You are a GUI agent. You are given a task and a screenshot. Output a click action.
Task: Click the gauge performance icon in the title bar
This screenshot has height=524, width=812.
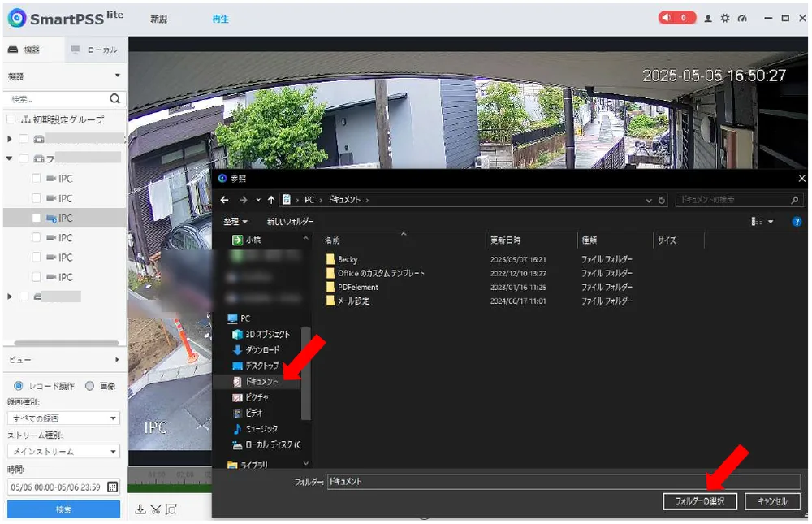[742, 18]
